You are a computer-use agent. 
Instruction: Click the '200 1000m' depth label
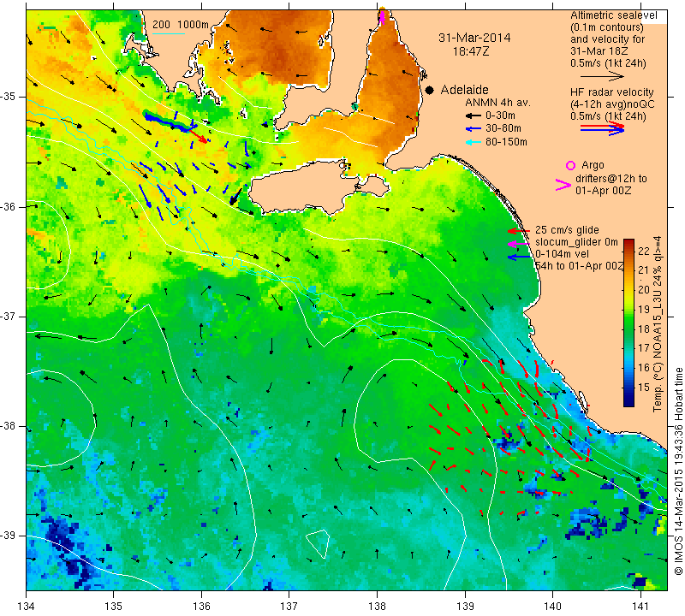pos(181,25)
